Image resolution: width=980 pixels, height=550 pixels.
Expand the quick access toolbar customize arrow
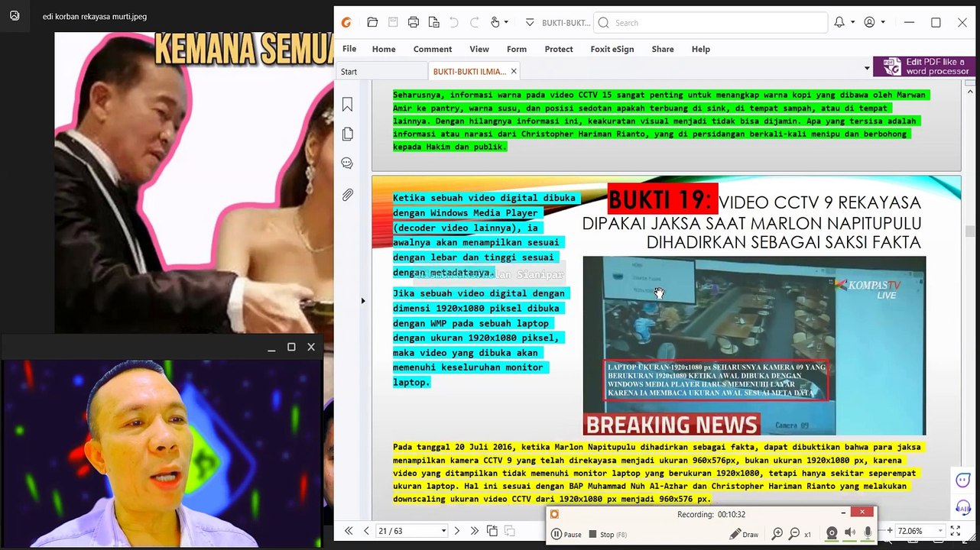pos(530,23)
